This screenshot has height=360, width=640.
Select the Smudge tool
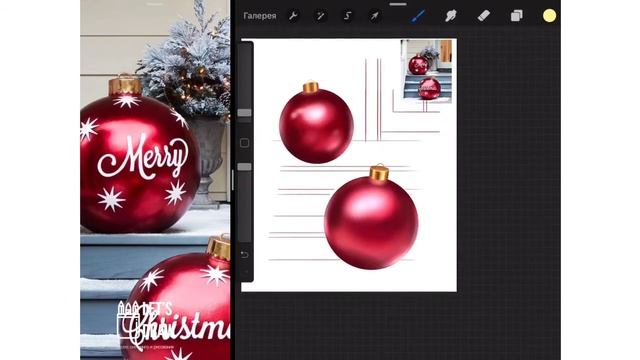(450, 16)
